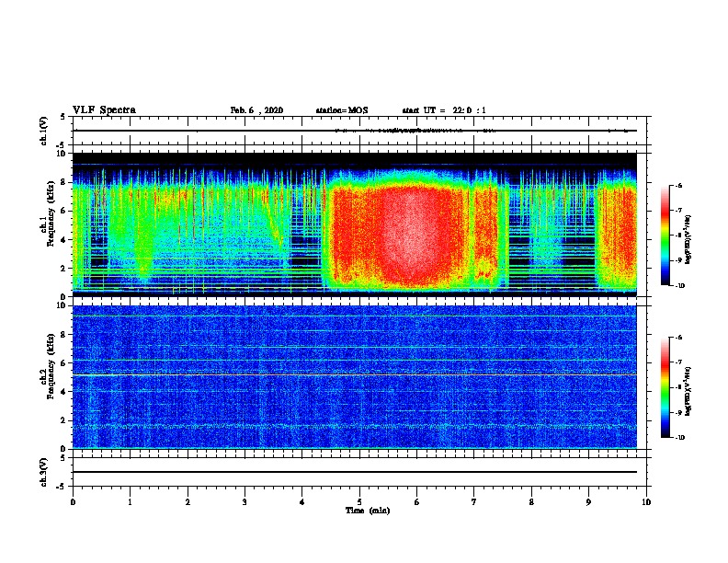
Task: Click the "-10" label on ch.1 color bar
Action: [680, 286]
